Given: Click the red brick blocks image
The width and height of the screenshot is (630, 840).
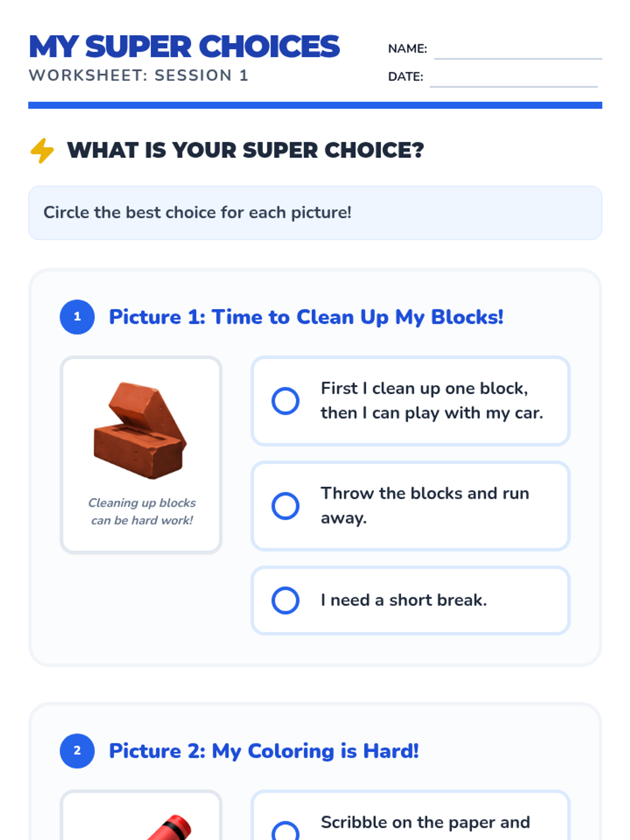Looking at the screenshot, I should [x=141, y=430].
